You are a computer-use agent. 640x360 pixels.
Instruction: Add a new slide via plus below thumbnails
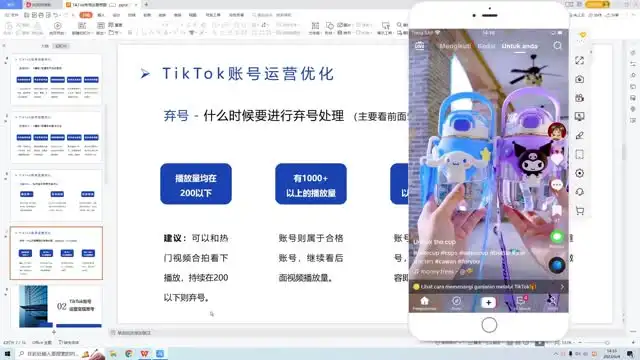coord(53,332)
